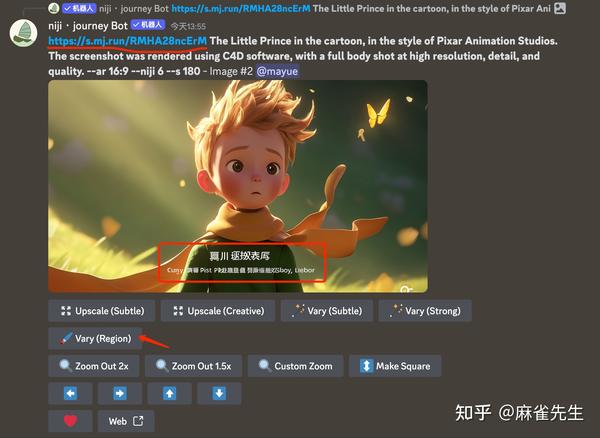Pan image with right arrow button

[120, 393]
